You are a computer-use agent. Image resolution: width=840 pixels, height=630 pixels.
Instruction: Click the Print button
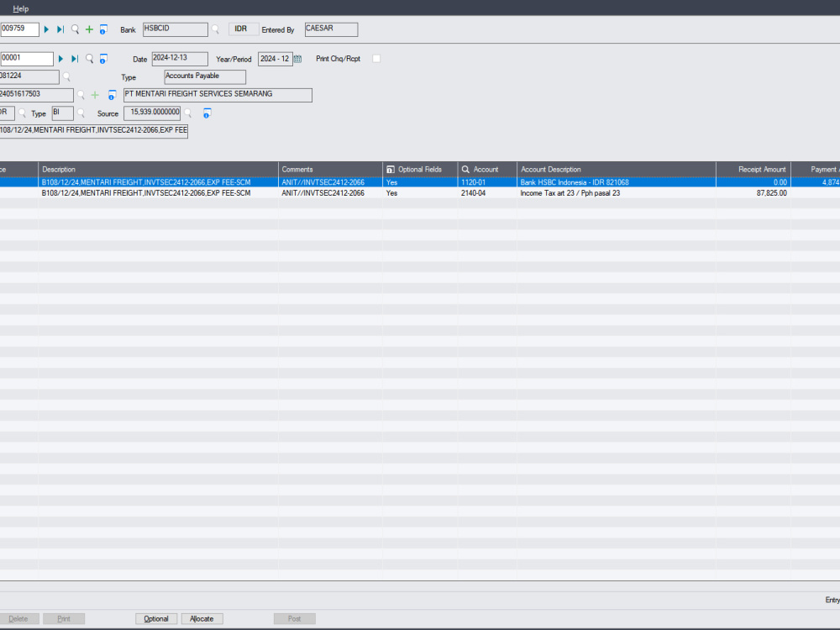tap(64, 619)
